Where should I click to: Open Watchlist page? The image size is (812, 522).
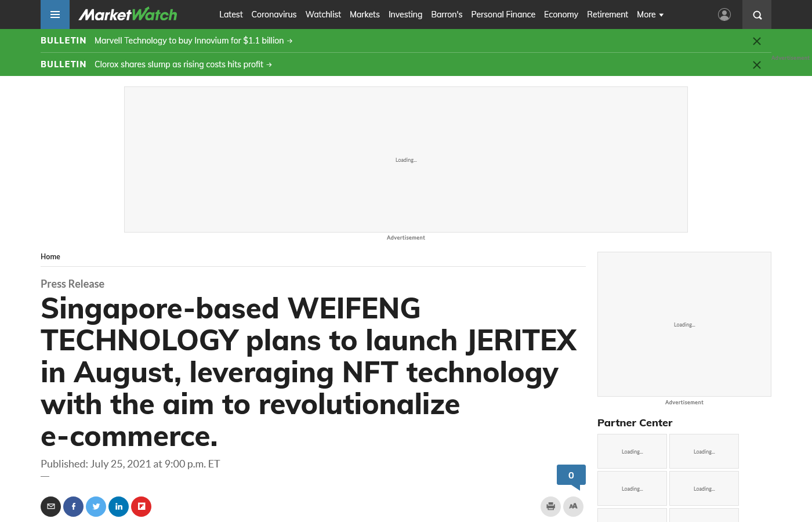click(x=323, y=14)
